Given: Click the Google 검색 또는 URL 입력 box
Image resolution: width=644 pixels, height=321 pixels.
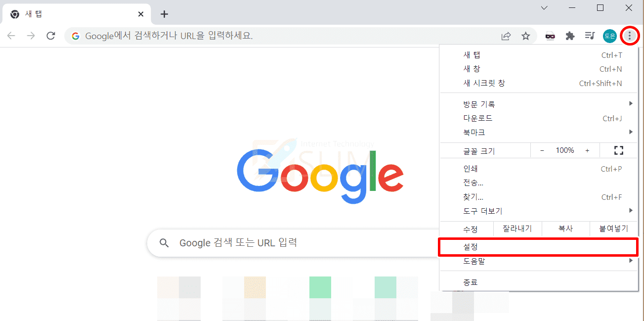Looking at the screenshot, I should coord(294,243).
